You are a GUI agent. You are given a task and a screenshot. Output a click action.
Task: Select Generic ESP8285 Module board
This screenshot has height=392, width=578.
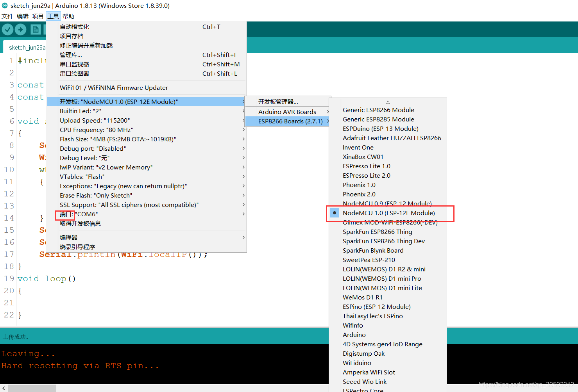[388, 119]
